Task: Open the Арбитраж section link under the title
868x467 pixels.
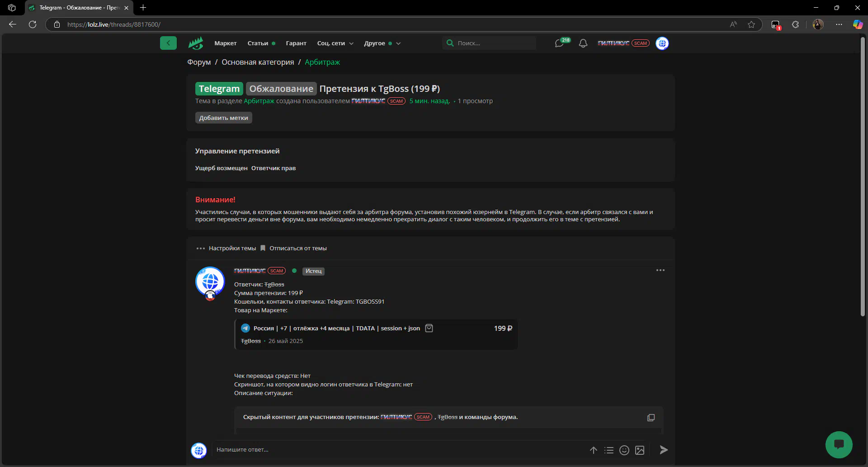Action: coord(259,101)
